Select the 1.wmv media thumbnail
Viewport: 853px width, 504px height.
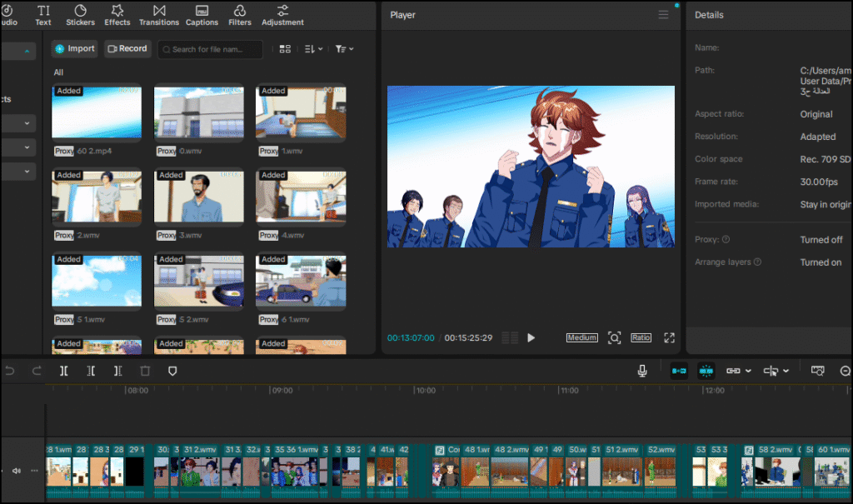click(301, 112)
